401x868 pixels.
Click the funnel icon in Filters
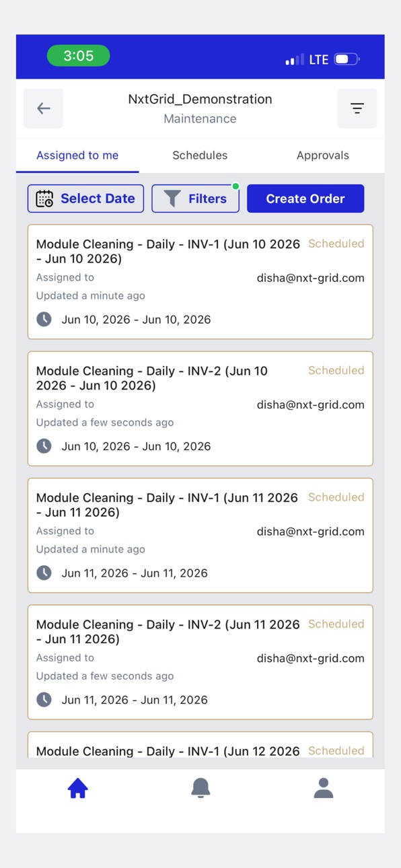[x=172, y=198]
